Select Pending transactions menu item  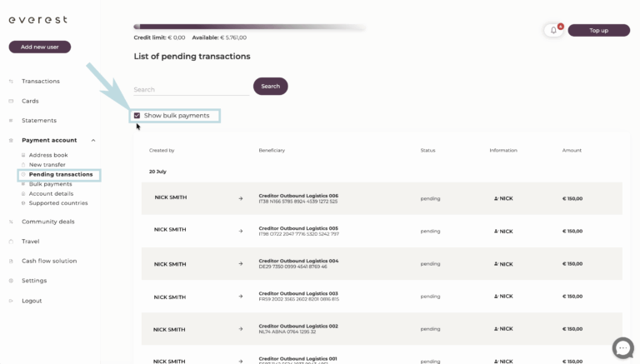coord(61,174)
